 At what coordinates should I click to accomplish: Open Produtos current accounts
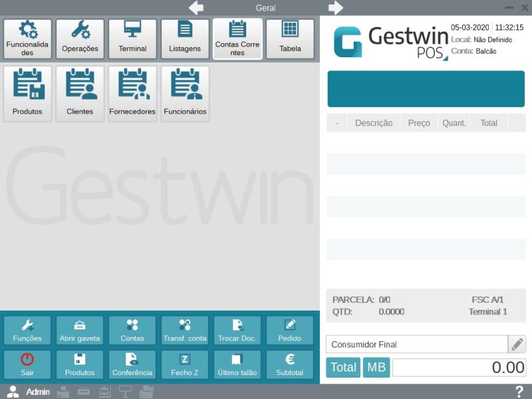tap(27, 94)
